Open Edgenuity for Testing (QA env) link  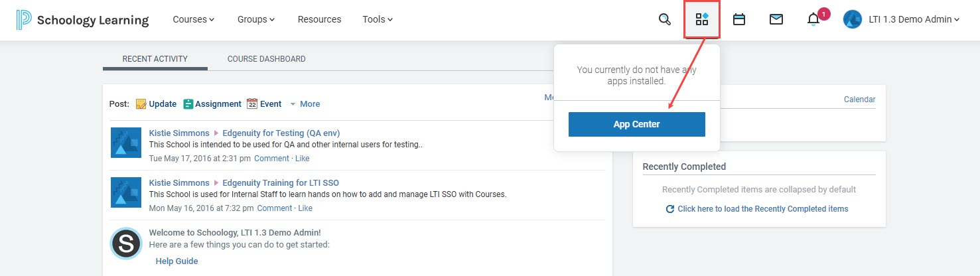(281, 133)
